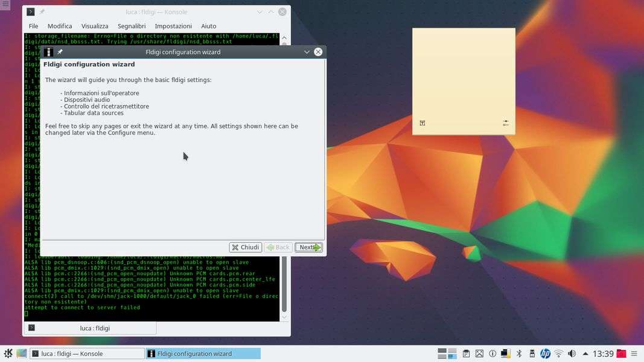Screen dimensions: 644x362
Task: Click the Fldigi window icon in the titlebar
Action: 48,52
